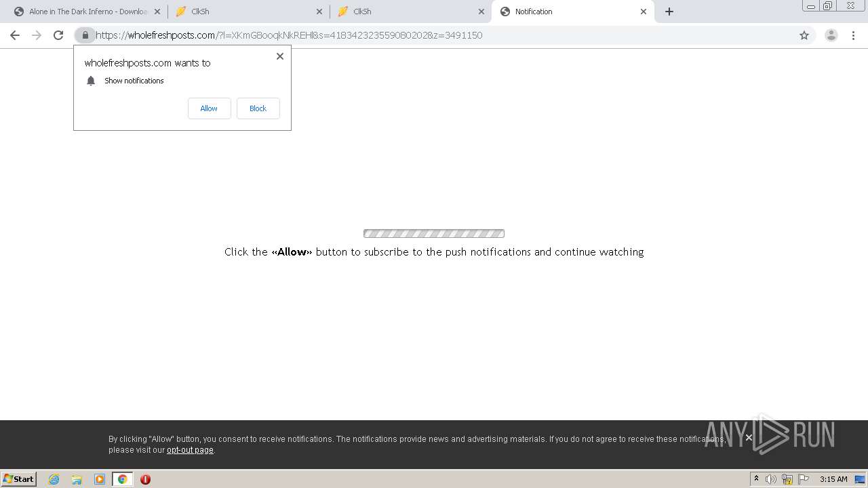
Task: Click the bell icon in permission prompt
Action: click(91, 81)
